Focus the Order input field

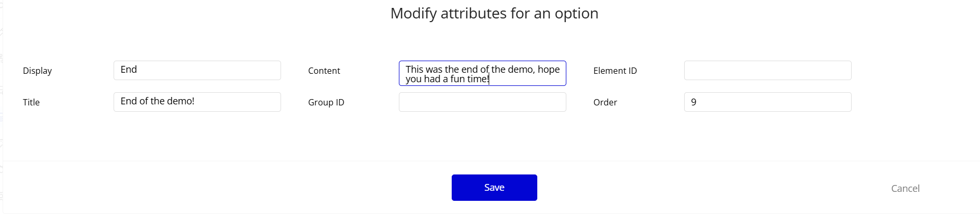(767, 102)
